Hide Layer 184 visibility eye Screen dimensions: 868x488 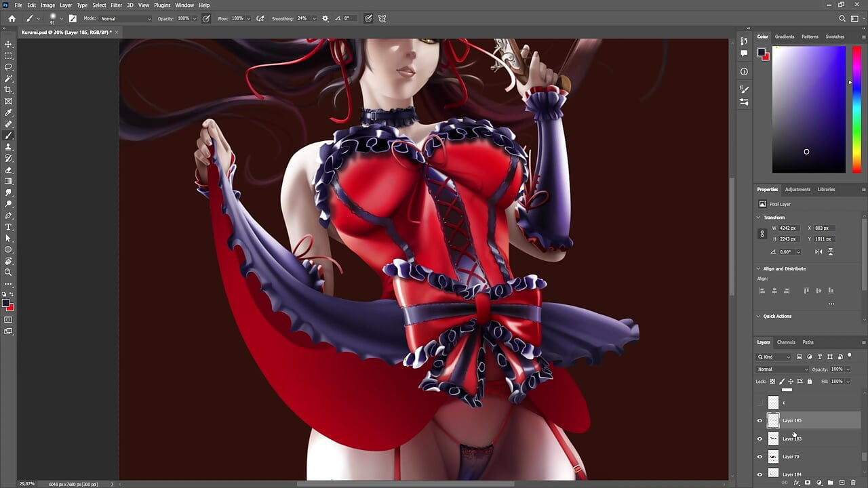(x=759, y=474)
